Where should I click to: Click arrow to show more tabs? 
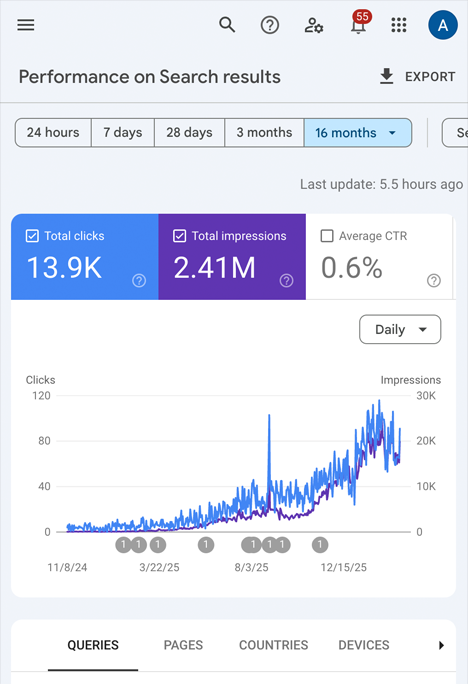point(441,645)
